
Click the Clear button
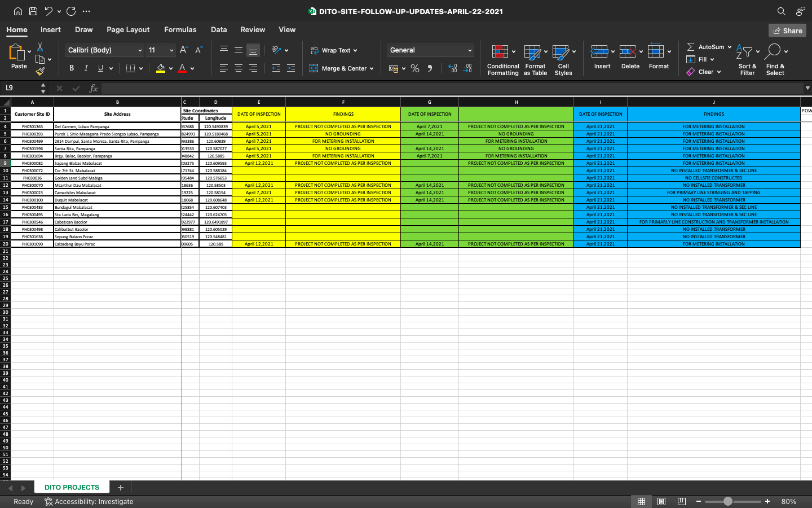[x=704, y=72]
